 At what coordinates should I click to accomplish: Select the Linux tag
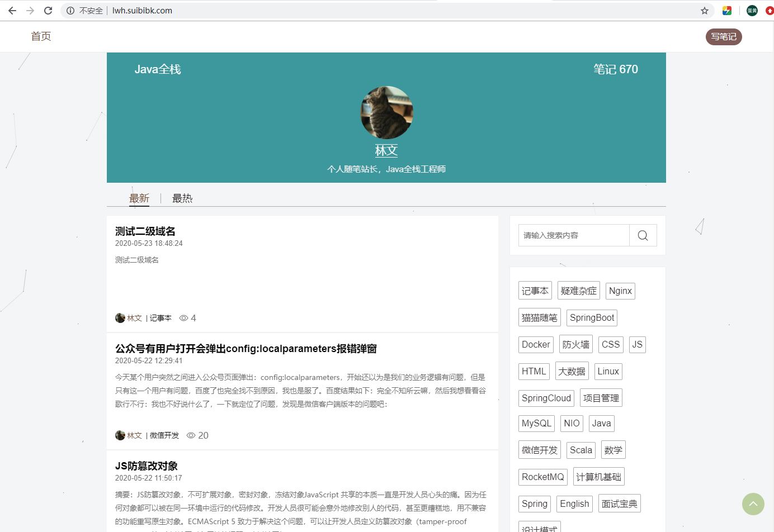[608, 371]
